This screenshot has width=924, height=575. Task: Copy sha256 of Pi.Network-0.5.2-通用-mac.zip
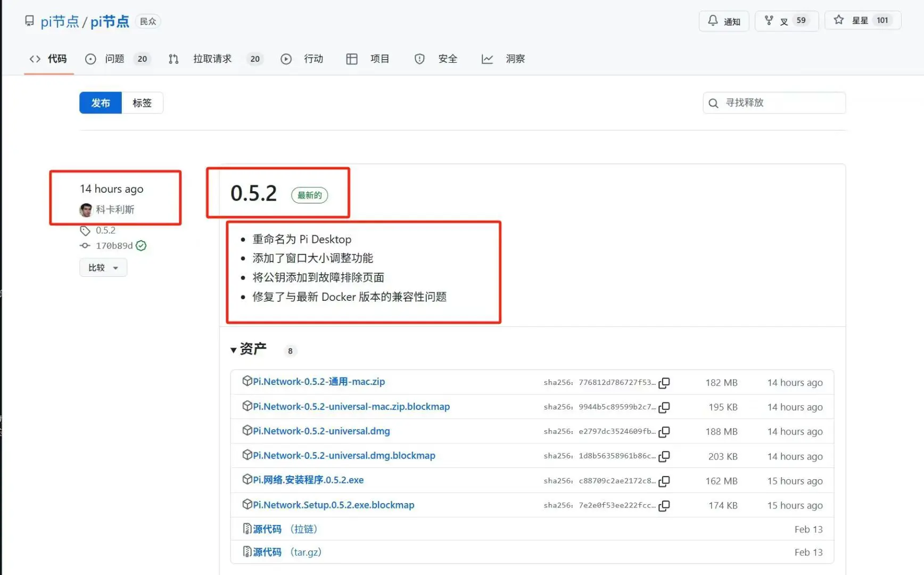click(x=664, y=383)
